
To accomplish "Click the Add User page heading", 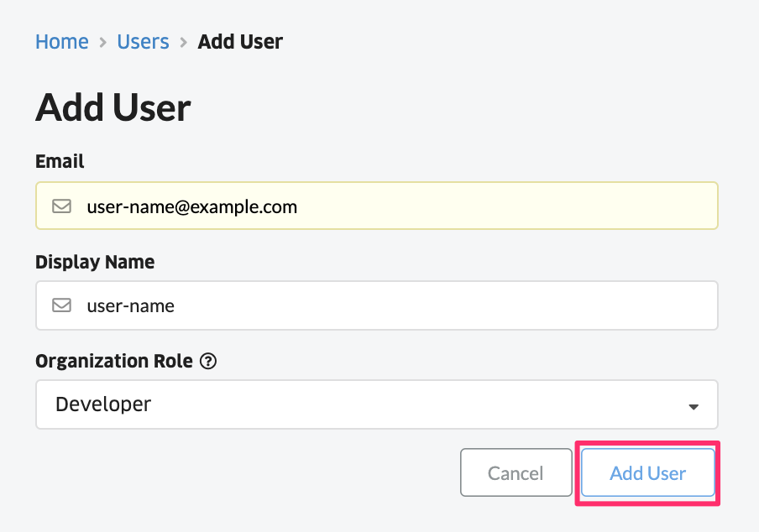I will pos(113,107).
